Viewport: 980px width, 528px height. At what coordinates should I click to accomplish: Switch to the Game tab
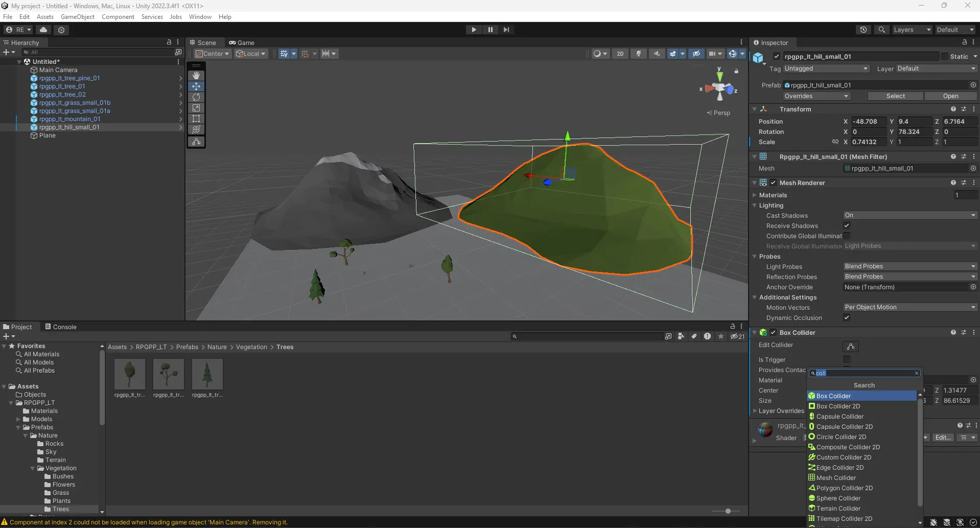(241, 42)
